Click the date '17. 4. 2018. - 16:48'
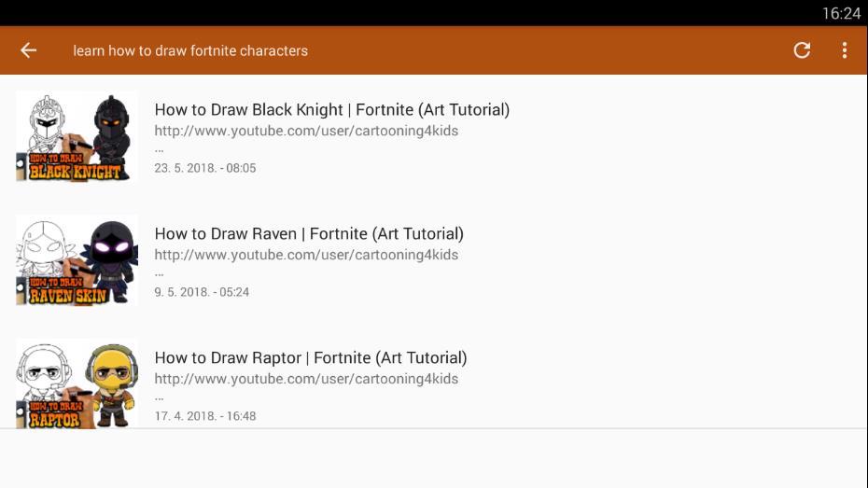868x488 pixels. tap(204, 416)
